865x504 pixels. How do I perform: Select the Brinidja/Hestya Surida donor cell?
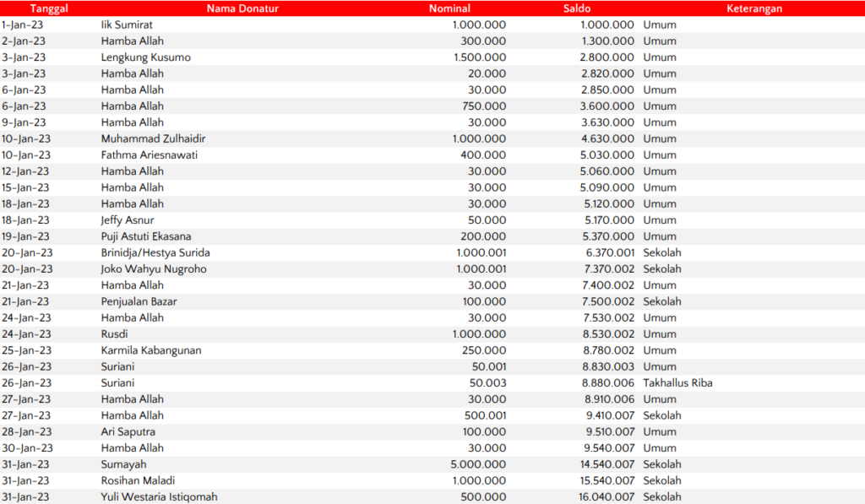tap(155, 252)
